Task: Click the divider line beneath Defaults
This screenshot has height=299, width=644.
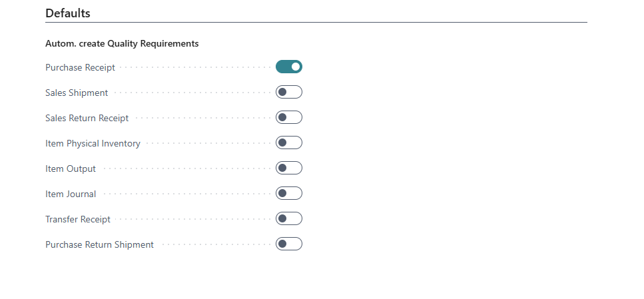Action: click(x=316, y=23)
